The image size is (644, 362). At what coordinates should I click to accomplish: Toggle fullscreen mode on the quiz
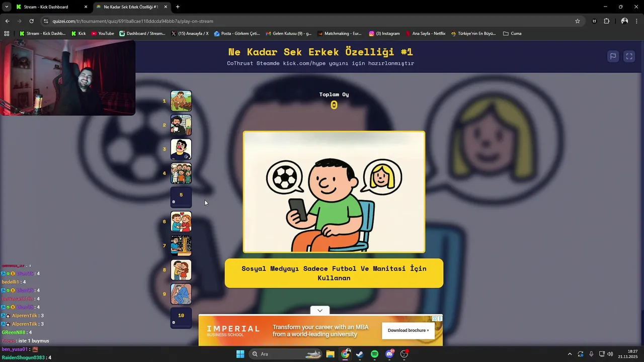[x=629, y=56]
